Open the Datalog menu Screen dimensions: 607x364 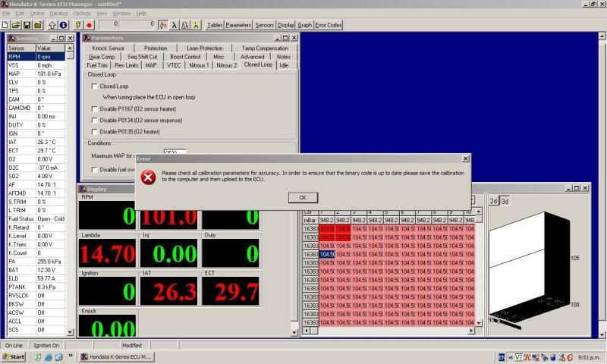coord(58,14)
